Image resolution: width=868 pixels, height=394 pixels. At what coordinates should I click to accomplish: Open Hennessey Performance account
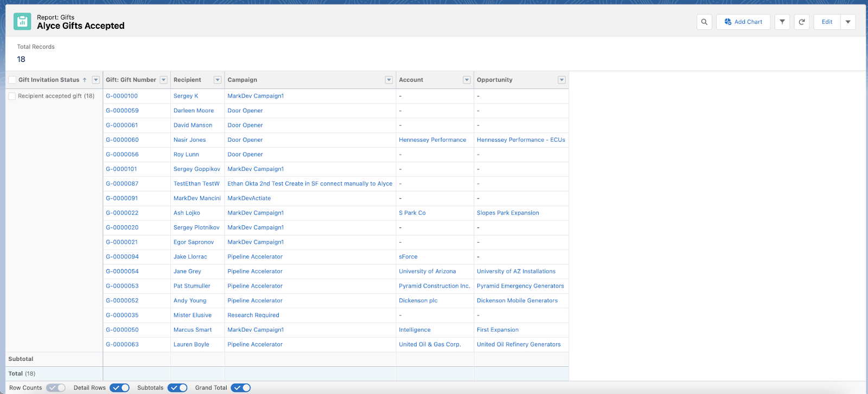tap(432, 140)
